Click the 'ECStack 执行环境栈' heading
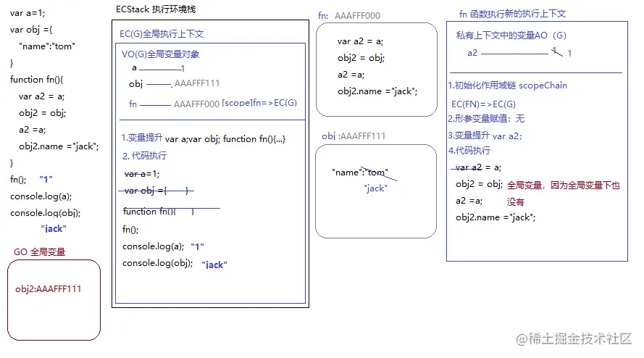Viewport: 644px width, 358px height. [156, 9]
